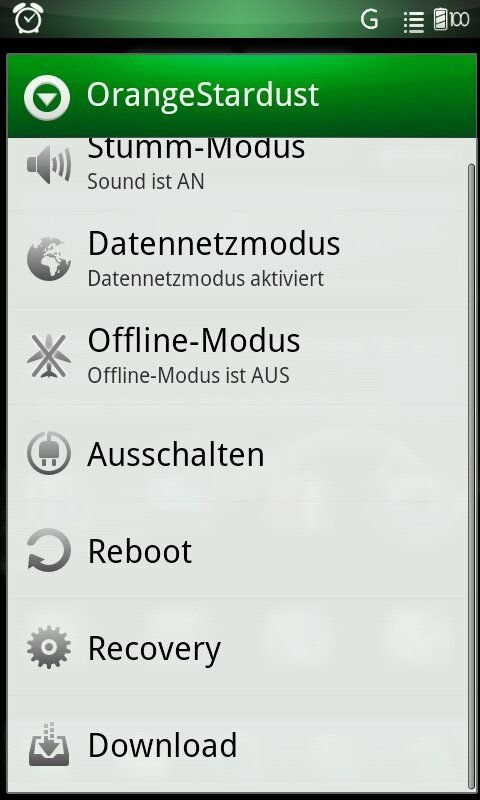Viewport: 480px width, 800px height.
Task: Select Ausschalten to power off
Action: pos(238,453)
